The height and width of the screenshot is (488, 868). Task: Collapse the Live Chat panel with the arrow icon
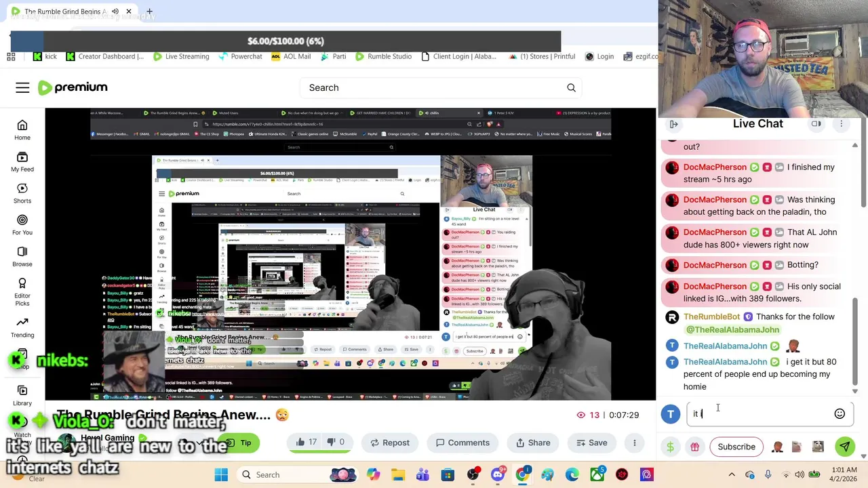(x=674, y=124)
